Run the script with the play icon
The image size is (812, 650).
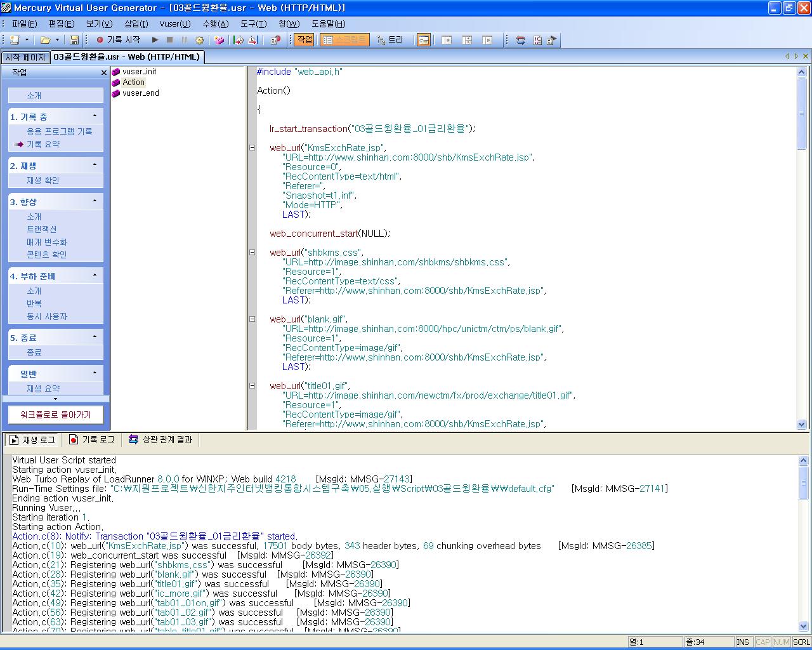pos(155,40)
